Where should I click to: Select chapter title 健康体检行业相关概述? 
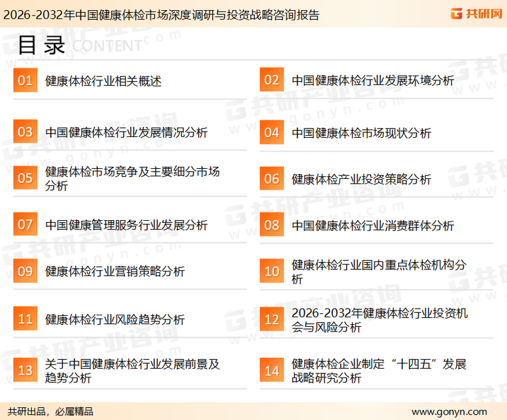click(x=103, y=81)
